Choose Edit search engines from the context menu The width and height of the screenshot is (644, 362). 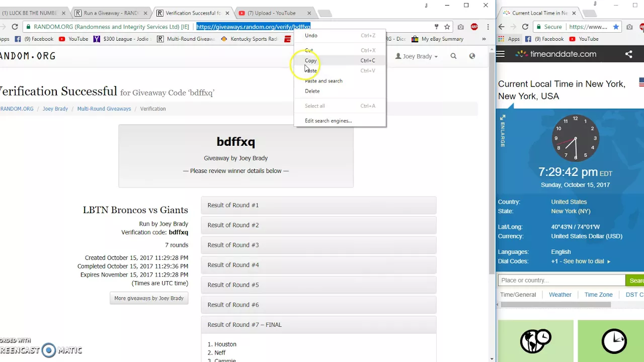click(340, 121)
